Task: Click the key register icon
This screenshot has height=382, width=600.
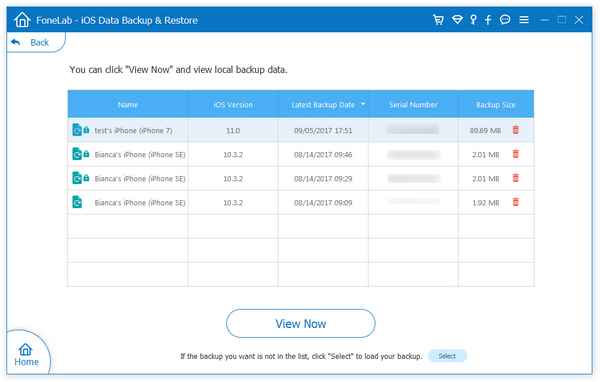Action: (473, 20)
